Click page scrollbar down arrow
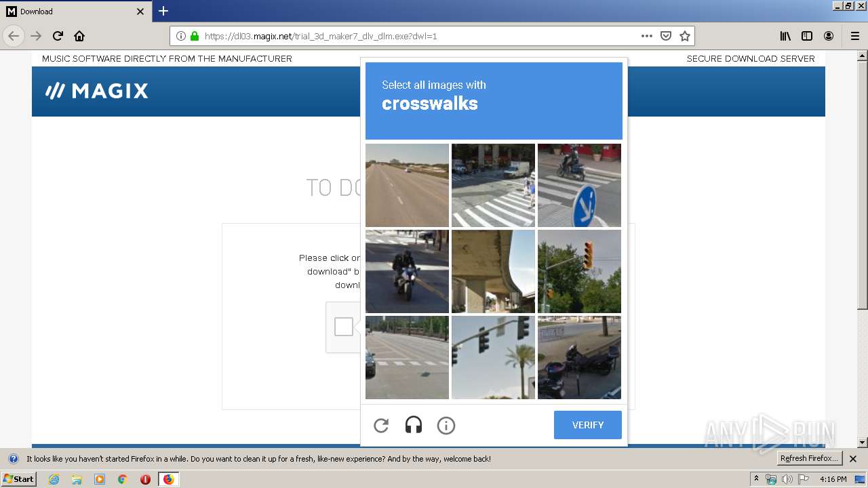This screenshot has height=488, width=868. 862,443
